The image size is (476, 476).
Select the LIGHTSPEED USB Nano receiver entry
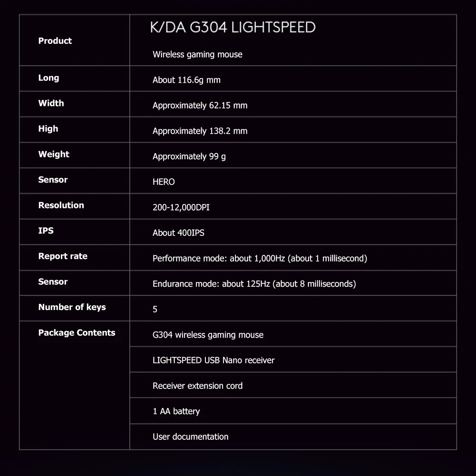214,360
